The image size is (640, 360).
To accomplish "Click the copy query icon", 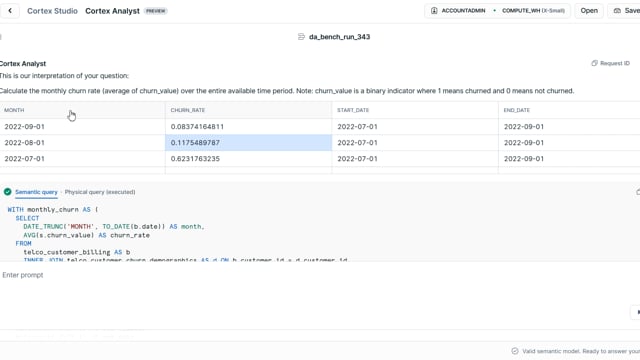I will click(x=638, y=192).
